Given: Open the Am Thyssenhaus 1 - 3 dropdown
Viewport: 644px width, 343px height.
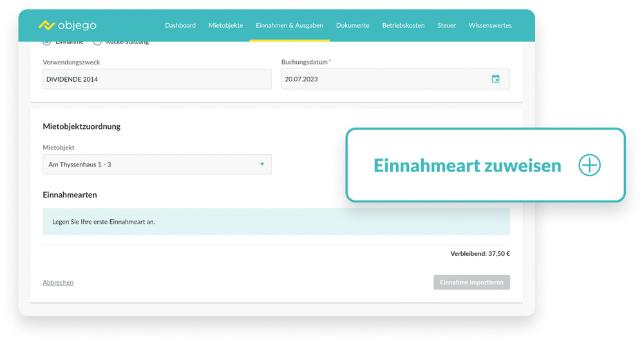Looking at the screenshot, I should click(156, 164).
